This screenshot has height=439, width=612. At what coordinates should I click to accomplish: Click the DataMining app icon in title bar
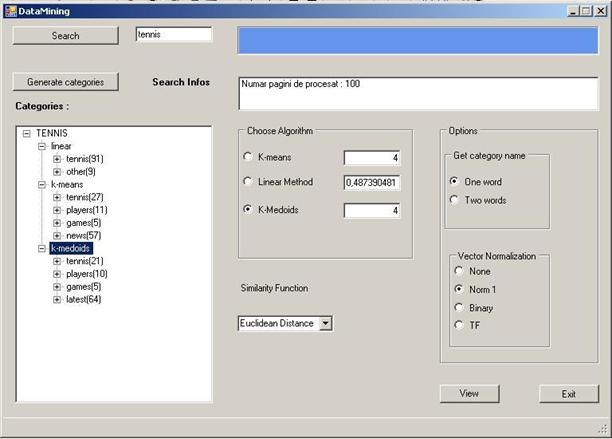click(9, 9)
